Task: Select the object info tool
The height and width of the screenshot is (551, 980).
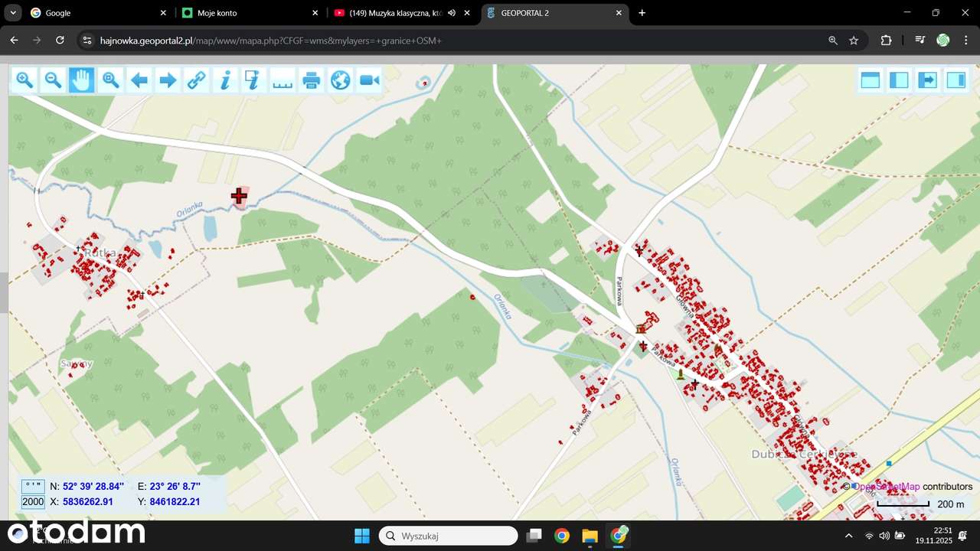Action: click(225, 80)
